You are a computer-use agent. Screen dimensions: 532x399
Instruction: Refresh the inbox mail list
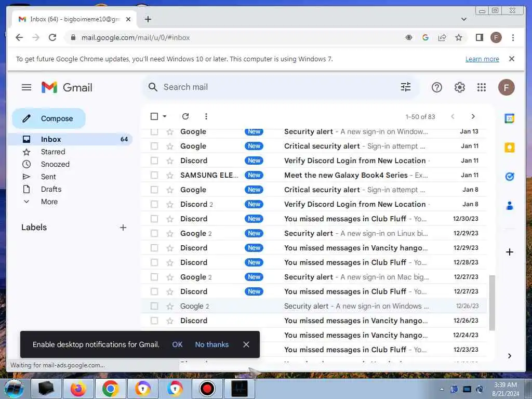[x=185, y=116]
